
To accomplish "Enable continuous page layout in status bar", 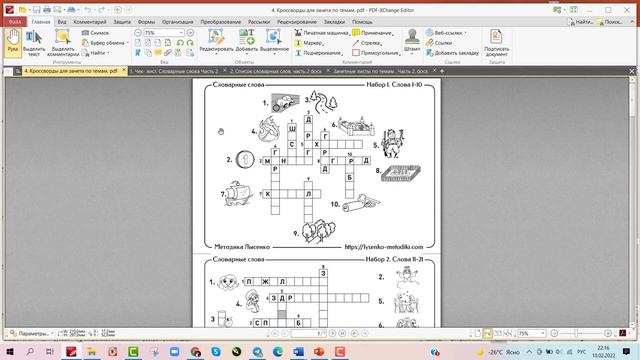I will pyautogui.click(x=488, y=333).
